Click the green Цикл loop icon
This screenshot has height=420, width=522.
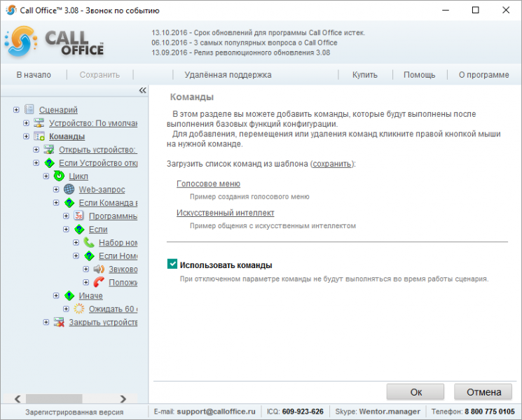tap(59, 176)
